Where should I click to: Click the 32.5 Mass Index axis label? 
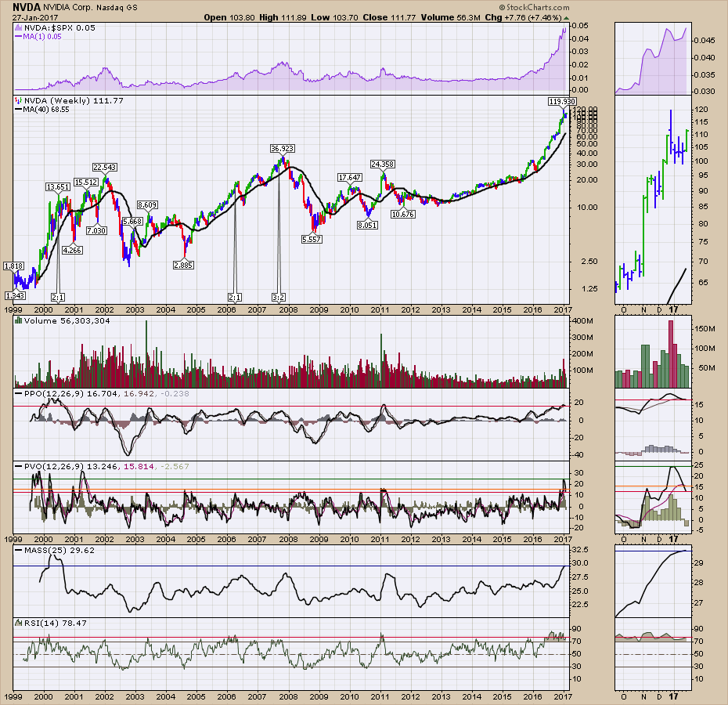coord(580,550)
